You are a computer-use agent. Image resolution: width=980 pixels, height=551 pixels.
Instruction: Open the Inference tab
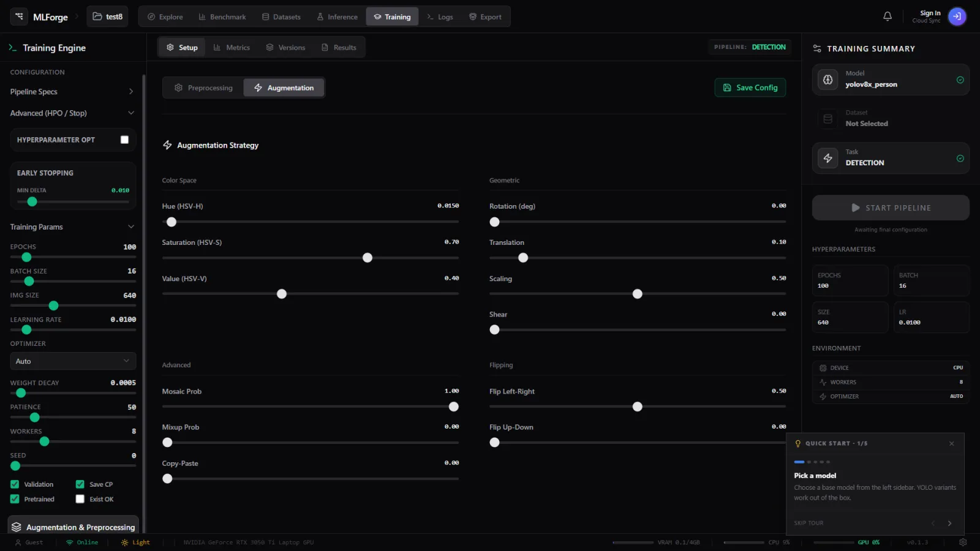(x=337, y=17)
